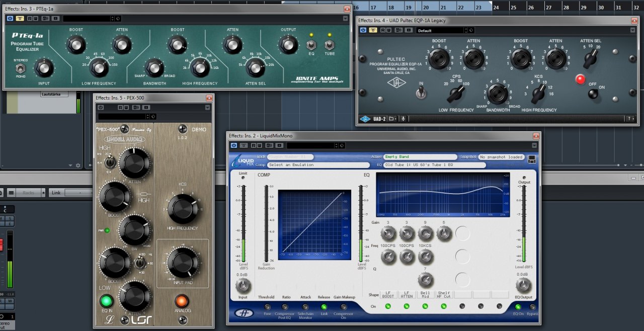Toggle the PTEq-1a TUBE switch
The image size is (644, 331).
(330, 45)
